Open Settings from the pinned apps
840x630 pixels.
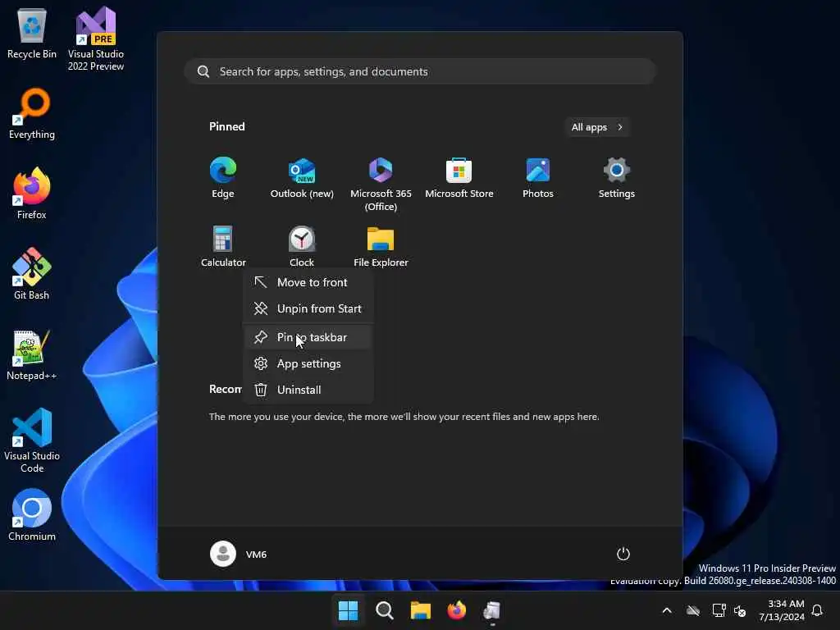click(x=617, y=178)
